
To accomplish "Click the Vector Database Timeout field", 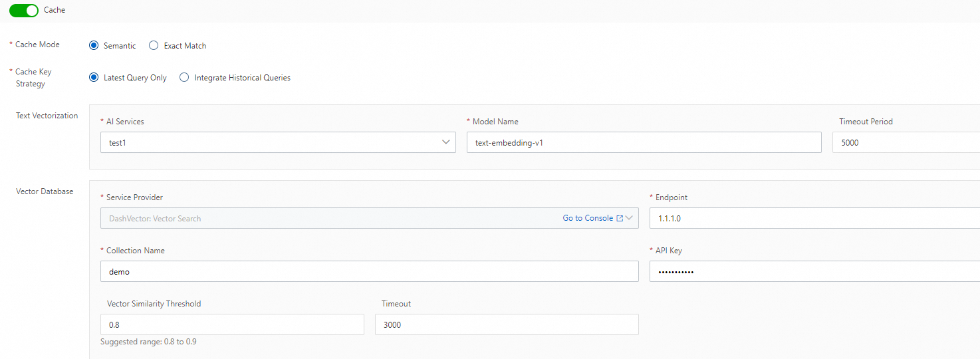I will 507,324.
